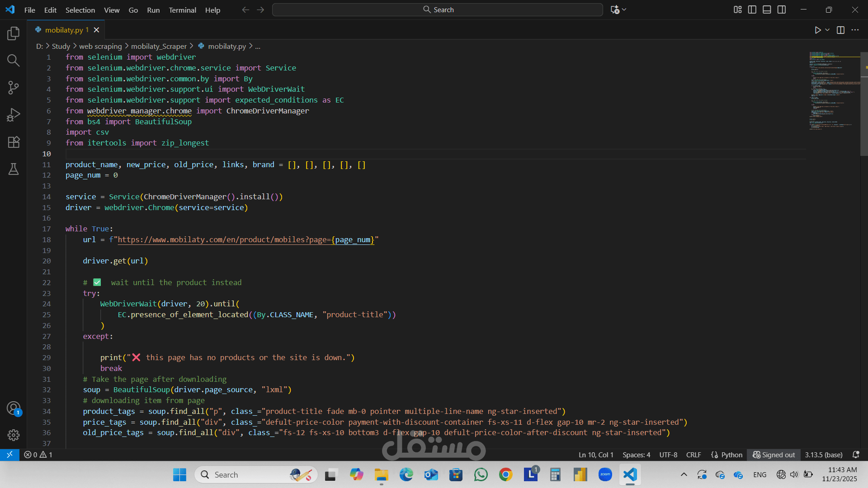Open the View menu
Image resolution: width=868 pixels, height=488 pixels.
[x=112, y=10]
